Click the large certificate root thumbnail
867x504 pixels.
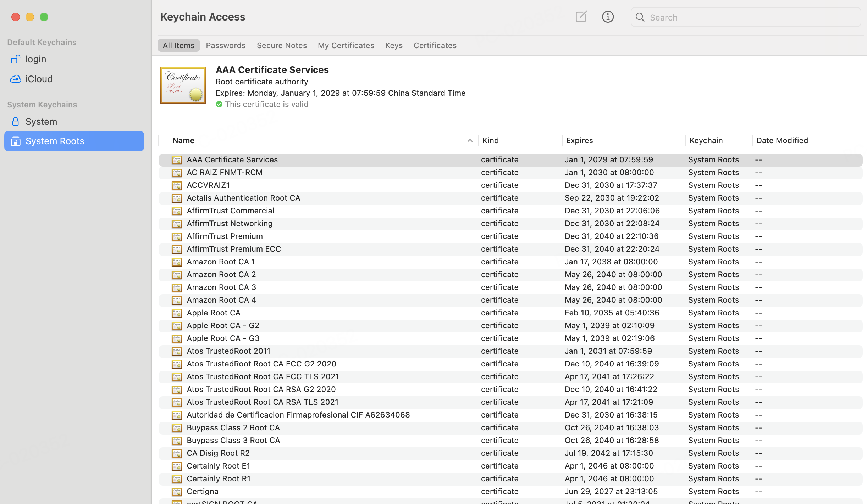tap(183, 85)
